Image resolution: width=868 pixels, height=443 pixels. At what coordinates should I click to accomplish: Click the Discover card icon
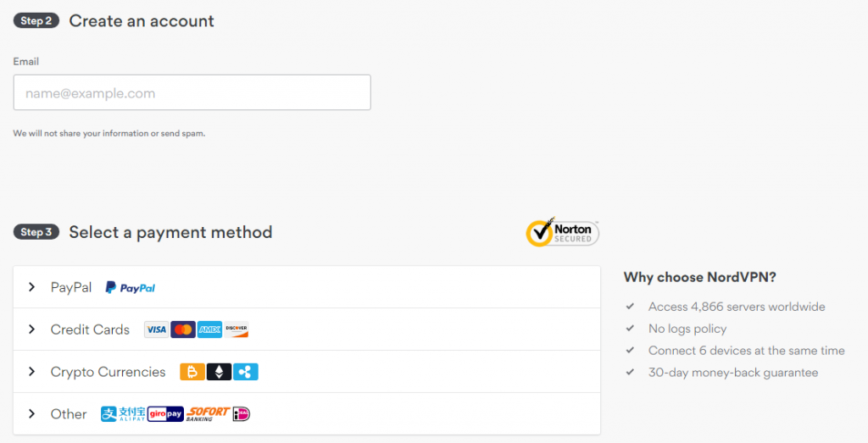click(236, 329)
